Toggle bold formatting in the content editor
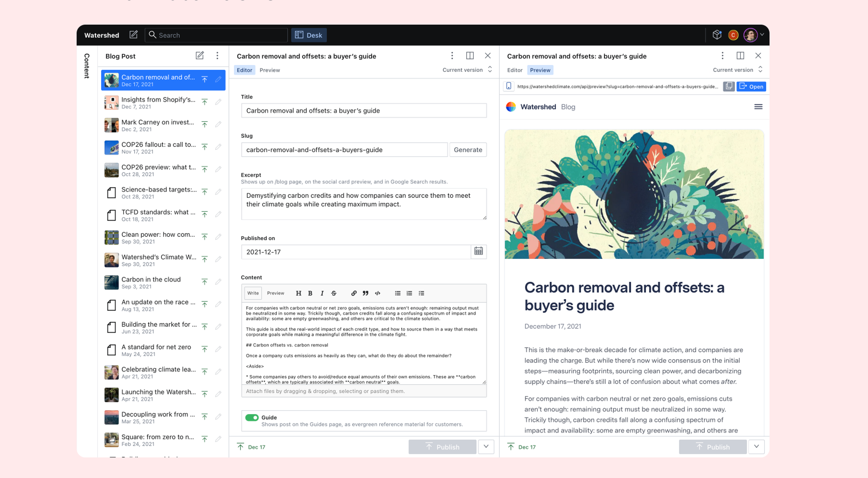Image resolution: width=868 pixels, height=478 pixels. pyautogui.click(x=310, y=293)
